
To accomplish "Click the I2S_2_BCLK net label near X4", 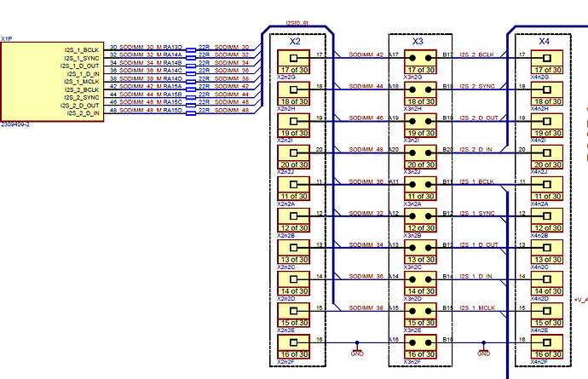I will coord(477,55).
